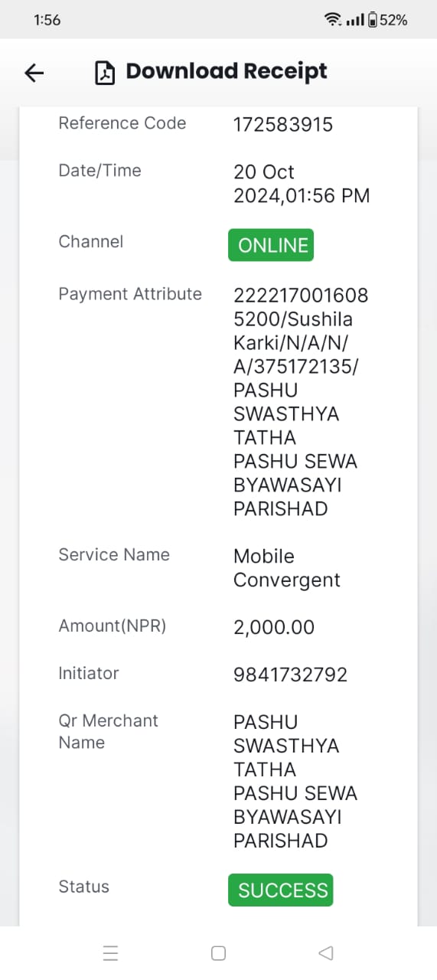Click the PDF download icon

click(x=104, y=72)
